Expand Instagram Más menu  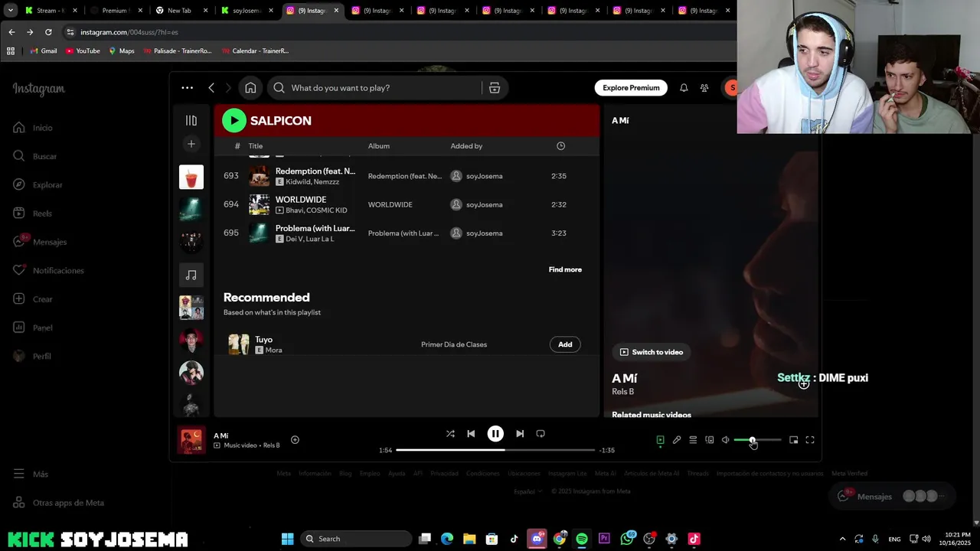pyautogui.click(x=31, y=474)
